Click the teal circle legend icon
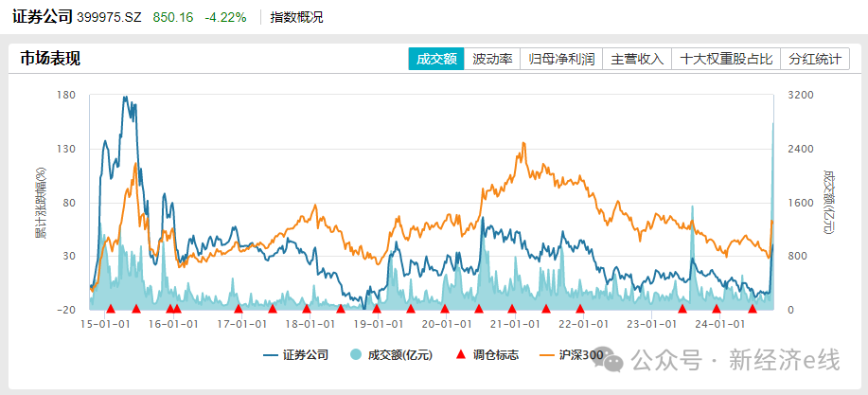This screenshot has width=868, height=395. (x=356, y=355)
